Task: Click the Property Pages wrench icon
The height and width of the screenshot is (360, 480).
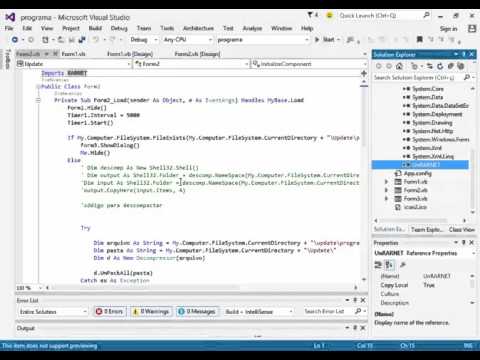Action: tap(403, 265)
